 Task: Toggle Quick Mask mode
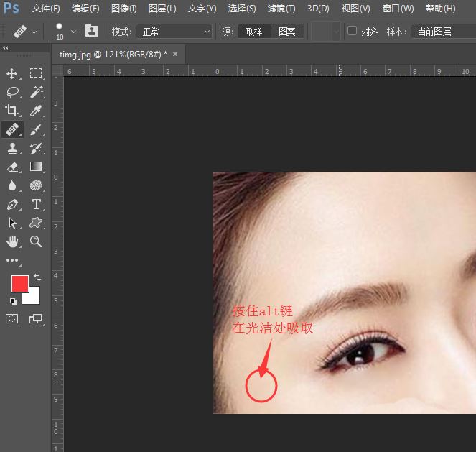(11, 318)
